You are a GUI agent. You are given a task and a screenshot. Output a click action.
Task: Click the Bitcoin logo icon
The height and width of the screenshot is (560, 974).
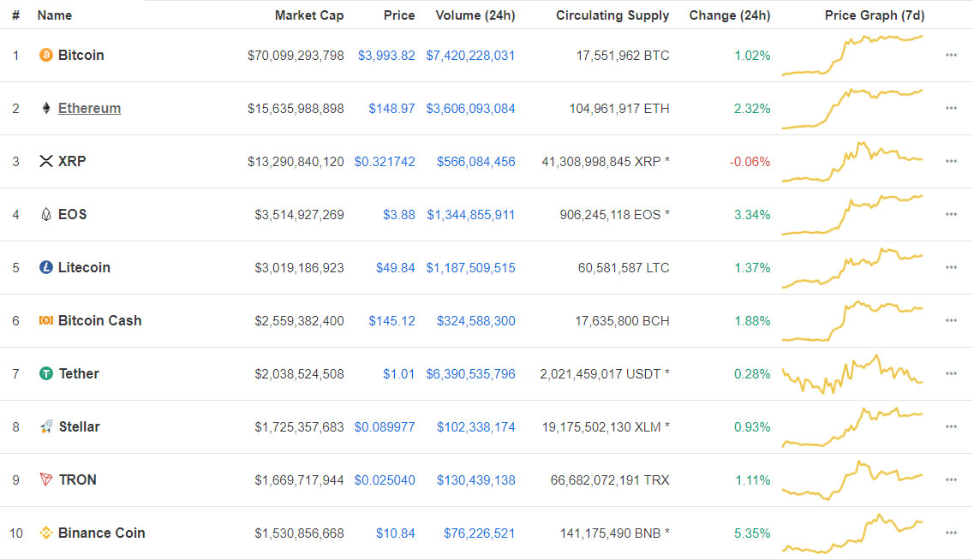(x=46, y=56)
